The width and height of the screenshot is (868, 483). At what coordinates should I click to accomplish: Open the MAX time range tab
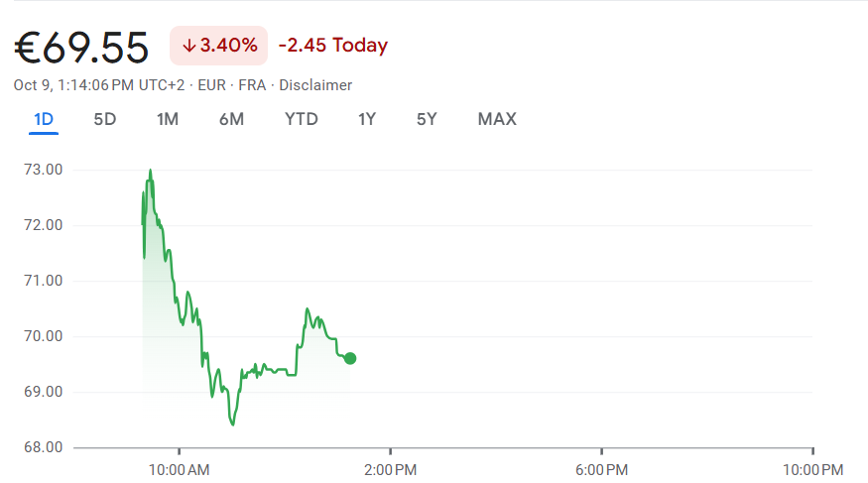(497, 120)
